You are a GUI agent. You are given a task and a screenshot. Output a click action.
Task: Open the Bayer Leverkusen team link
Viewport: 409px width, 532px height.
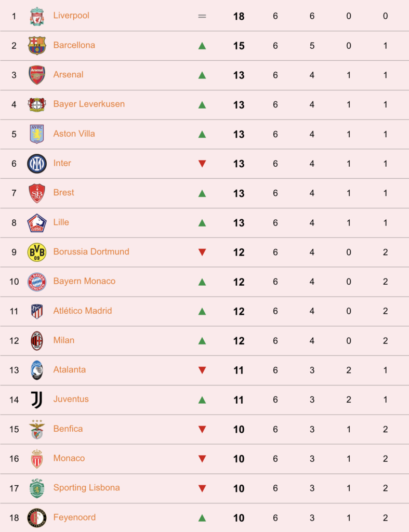tap(89, 104)
